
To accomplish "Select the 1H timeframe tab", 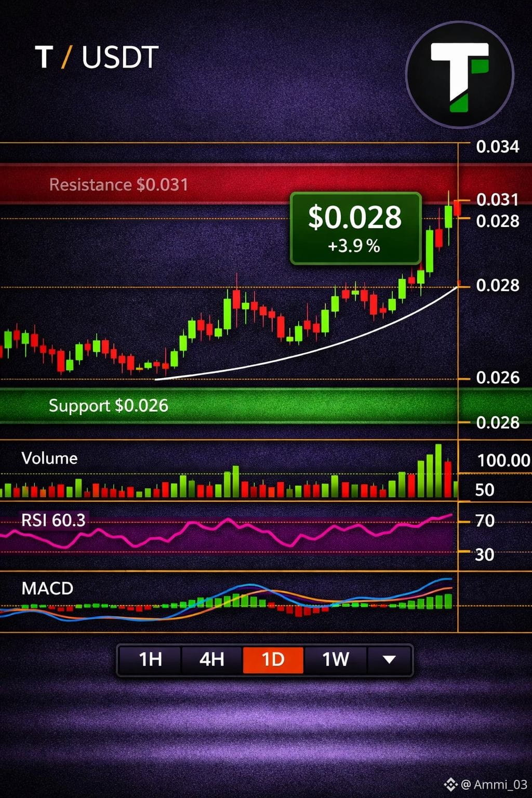I will pos(150,660).
